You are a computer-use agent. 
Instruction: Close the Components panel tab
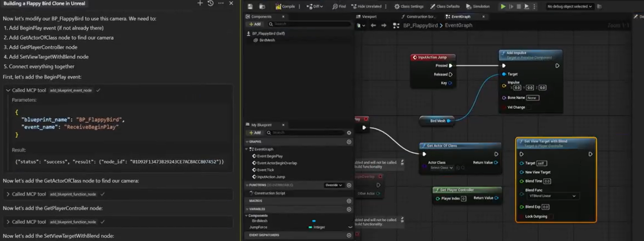283,17
